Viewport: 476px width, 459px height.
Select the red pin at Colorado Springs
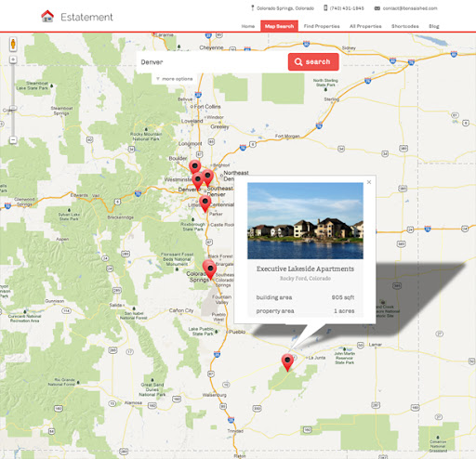coord(210,269)
